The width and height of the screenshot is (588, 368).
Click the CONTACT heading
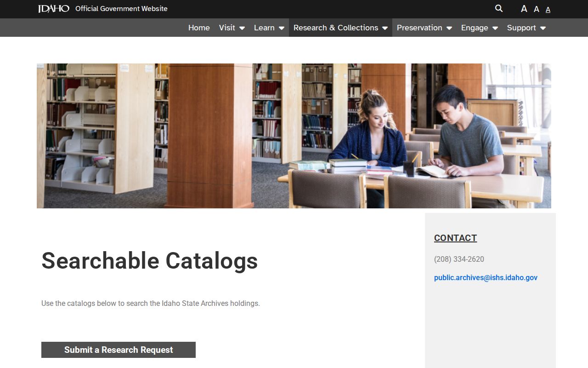[x=455, y=238]
